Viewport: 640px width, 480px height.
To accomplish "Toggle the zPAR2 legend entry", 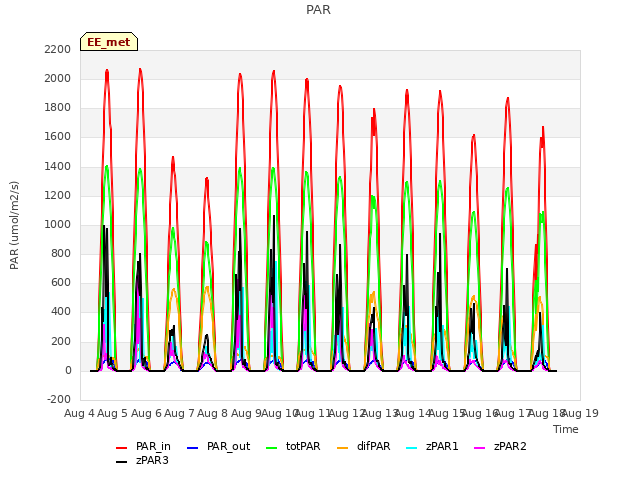I will (500, 447).
